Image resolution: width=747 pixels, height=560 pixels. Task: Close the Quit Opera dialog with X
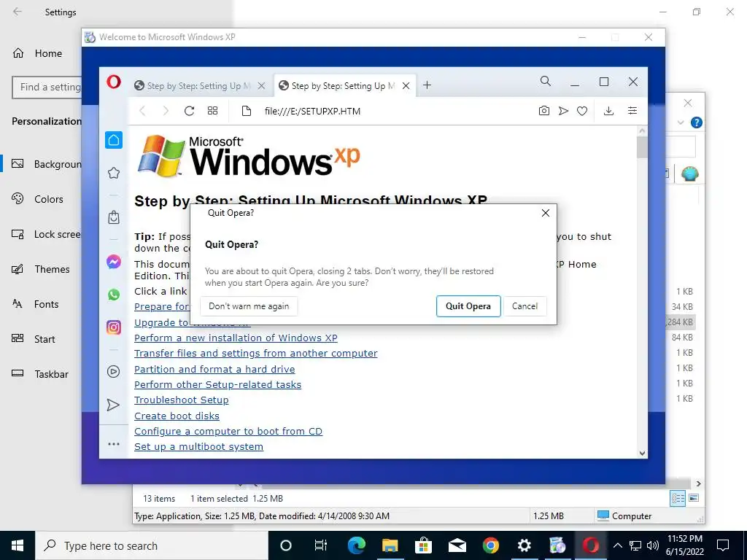546,213
